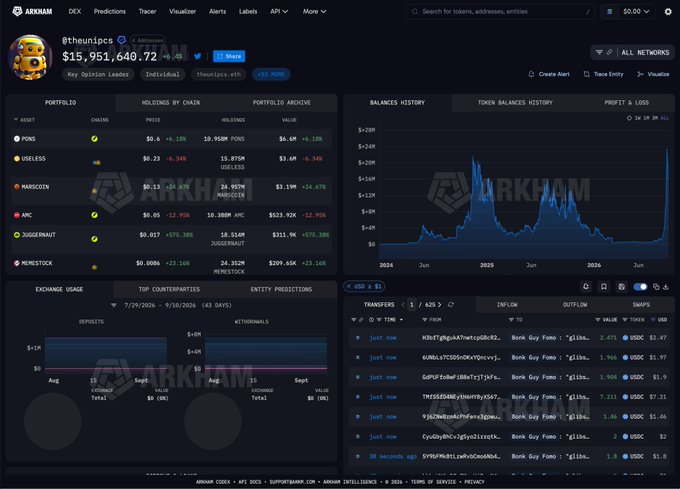Click the MARSCOIN token icon
The height and width of the screenshot is (489, 680).
17,187
